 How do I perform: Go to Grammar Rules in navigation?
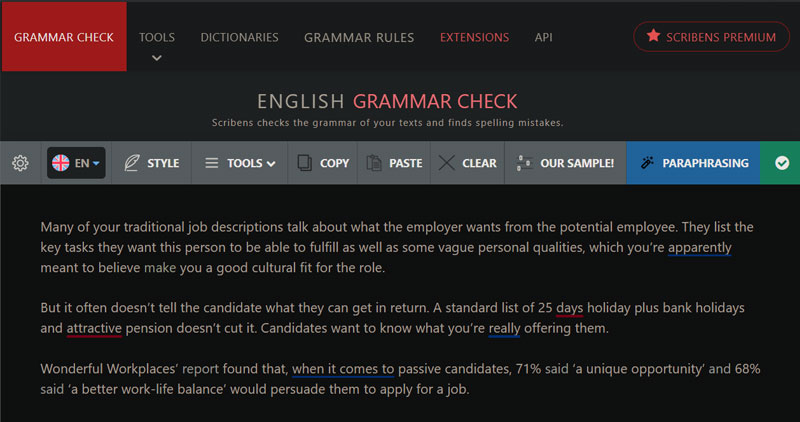click(357, 37)
